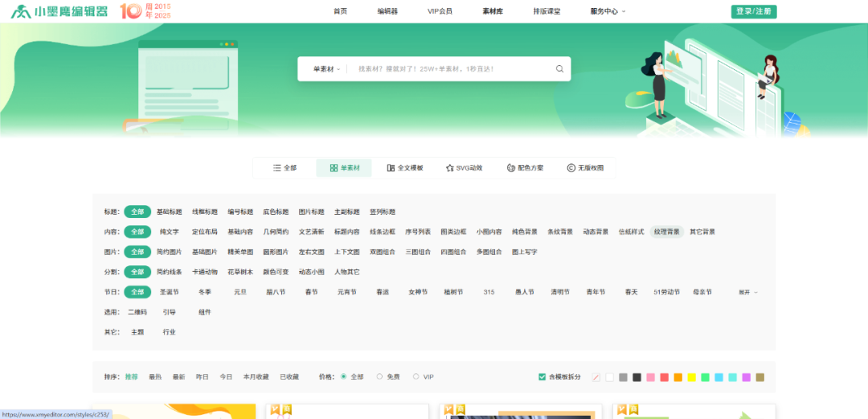Open 编辑器 in the top navigation
The width and height of the screenshot is (868, 419).
tap(387, 11)
